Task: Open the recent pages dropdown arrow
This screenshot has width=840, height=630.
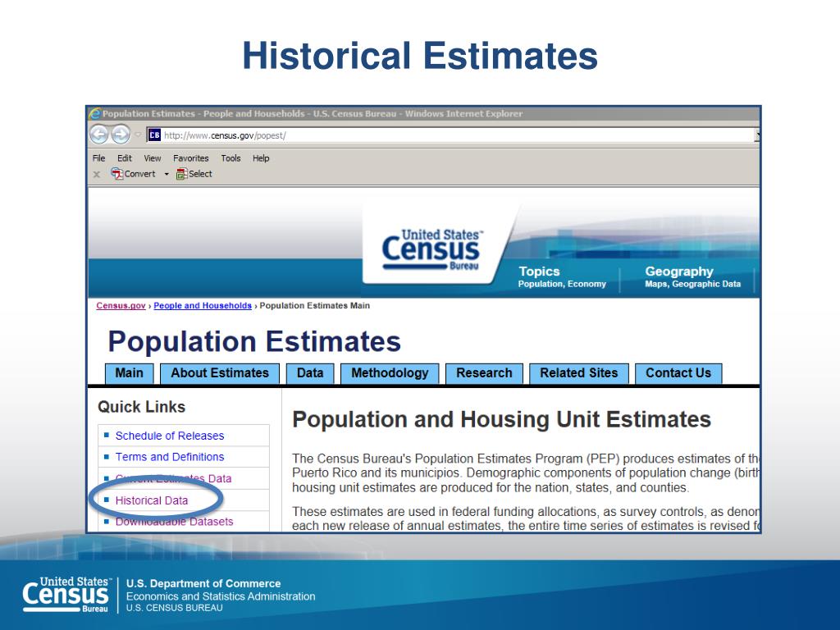Action: [x=138, y=135]
